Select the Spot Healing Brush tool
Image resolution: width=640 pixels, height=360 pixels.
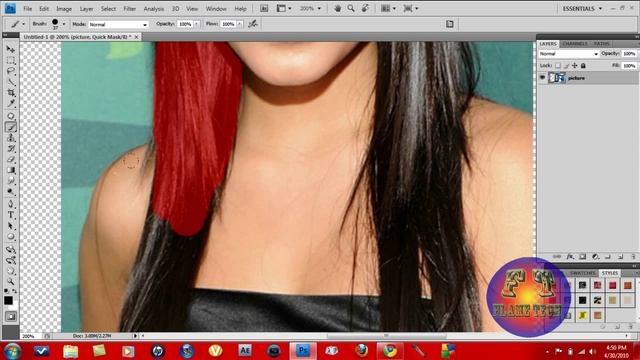(11, 116)
